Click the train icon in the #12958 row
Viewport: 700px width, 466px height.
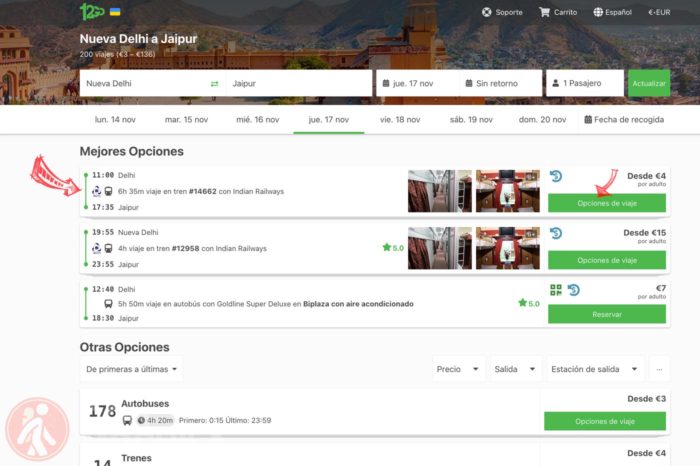coord(108,249)
